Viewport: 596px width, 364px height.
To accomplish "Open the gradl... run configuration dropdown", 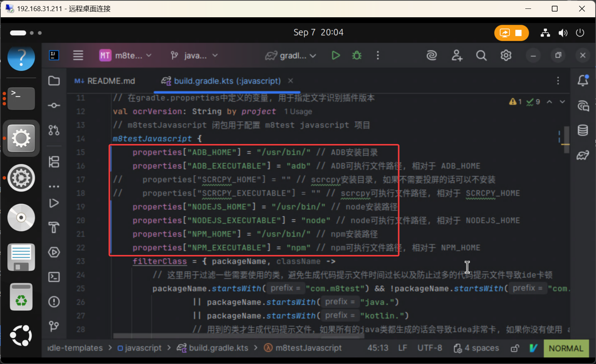I will (x=291, y=55).
